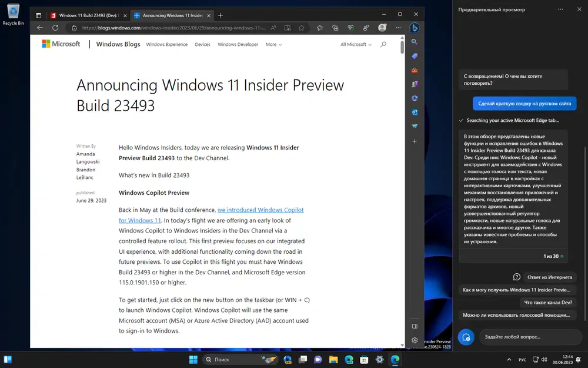Open the Favorites list
This screenshot has width=588, height=368.
(319, 28)
